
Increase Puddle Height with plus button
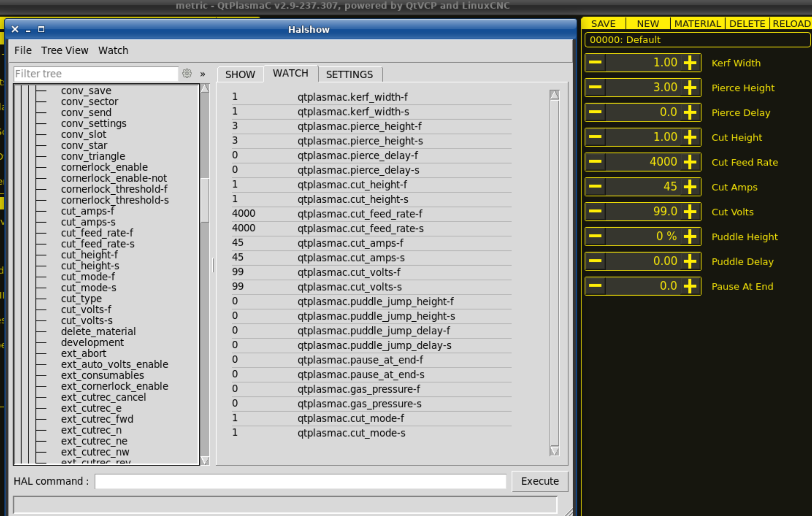click(x=690, y=236)
